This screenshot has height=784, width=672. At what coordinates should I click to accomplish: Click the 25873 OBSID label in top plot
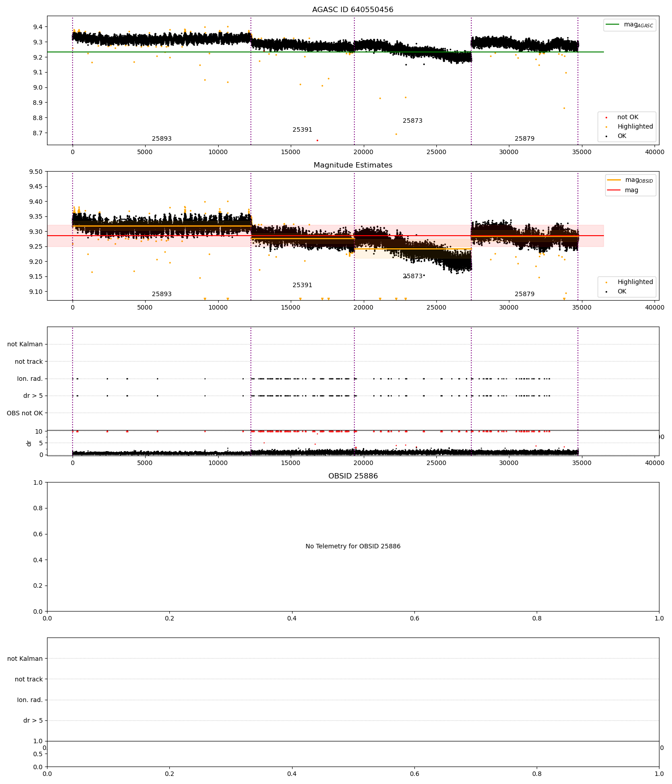tap(413, 121)
